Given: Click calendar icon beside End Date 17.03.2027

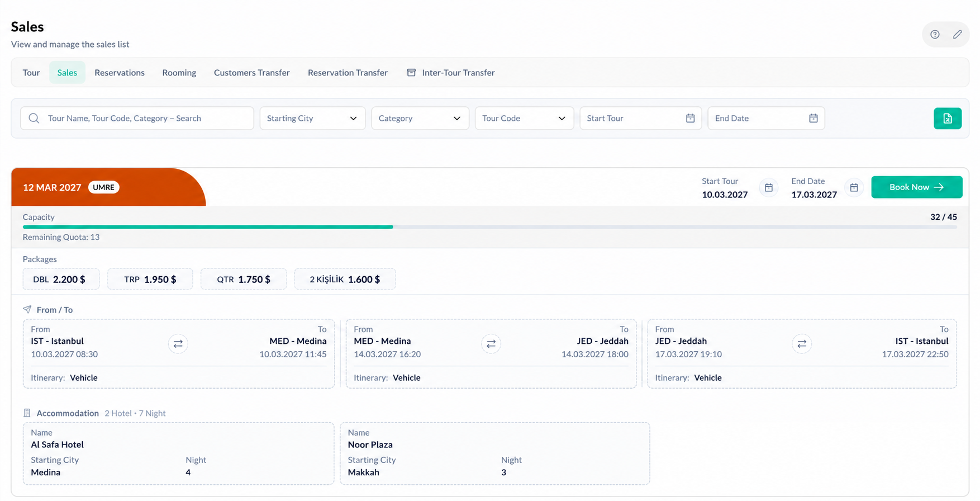Looking at the screenshot, I should click(x=854, y=188).
